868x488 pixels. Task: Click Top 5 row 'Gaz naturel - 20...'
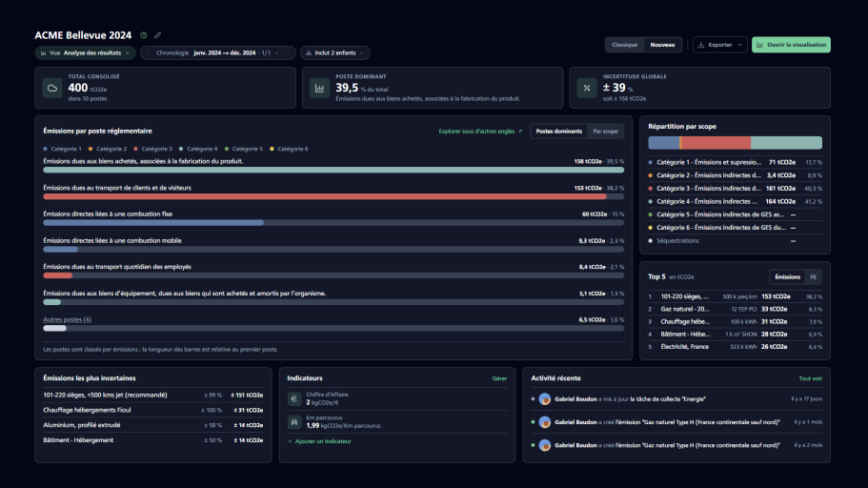(x=736, y=309)
